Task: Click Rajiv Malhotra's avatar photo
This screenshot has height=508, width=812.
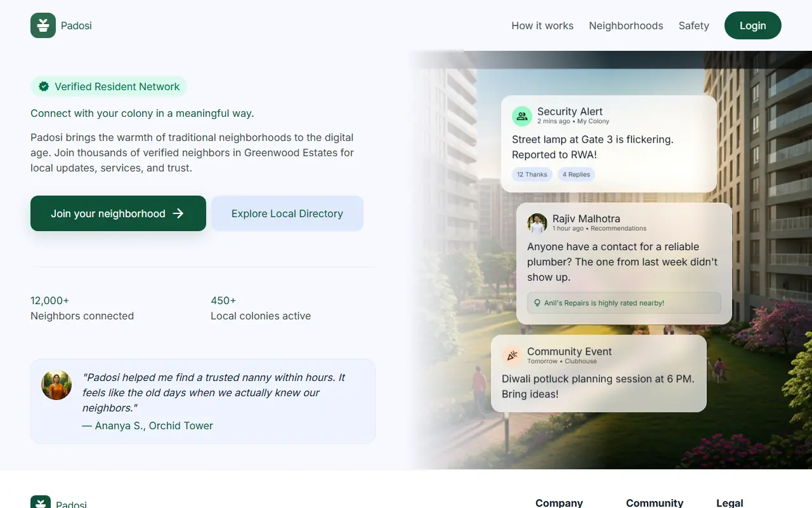Action: tap(537, 224)
